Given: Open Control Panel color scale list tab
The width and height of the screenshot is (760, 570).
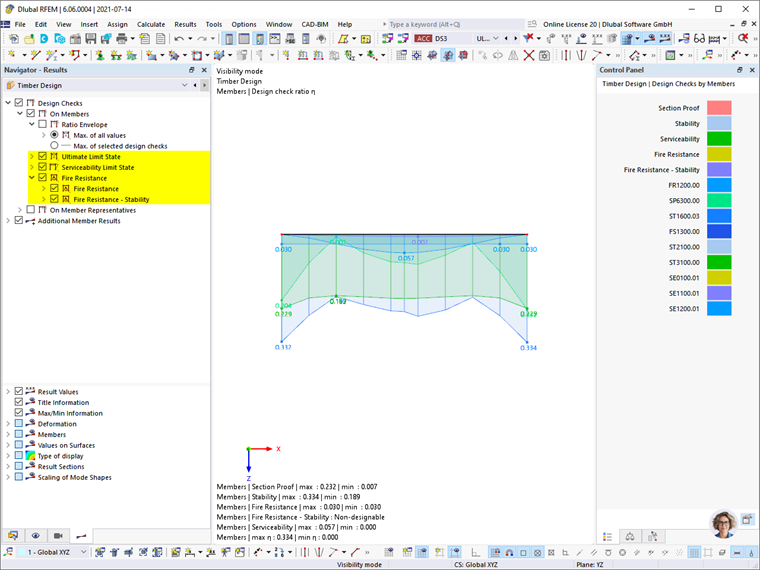Looking at the screenshot, I should click(608, 537).
